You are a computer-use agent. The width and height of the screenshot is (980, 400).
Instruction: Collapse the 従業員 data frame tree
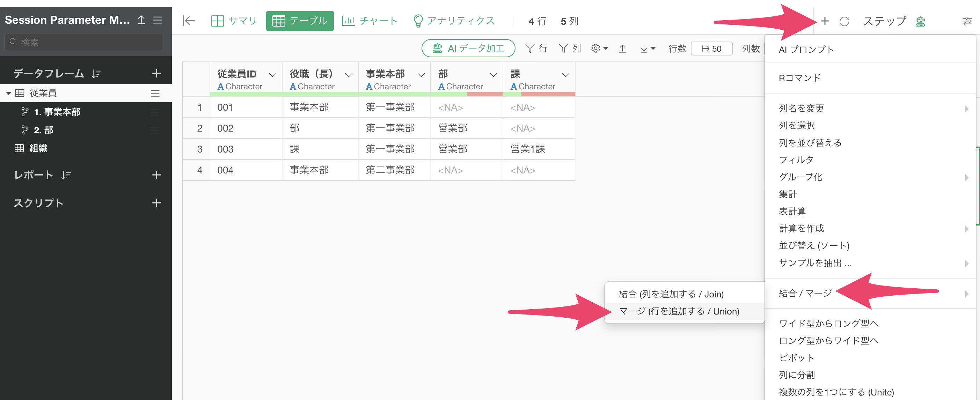coord(8,93)
